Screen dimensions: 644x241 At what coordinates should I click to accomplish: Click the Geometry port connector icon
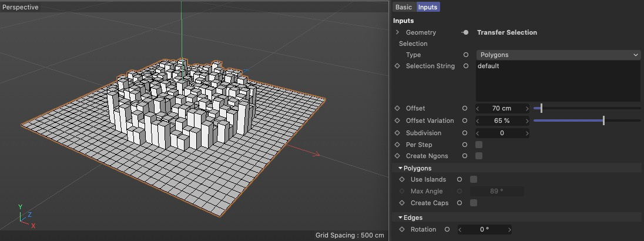tap(465, 32)
